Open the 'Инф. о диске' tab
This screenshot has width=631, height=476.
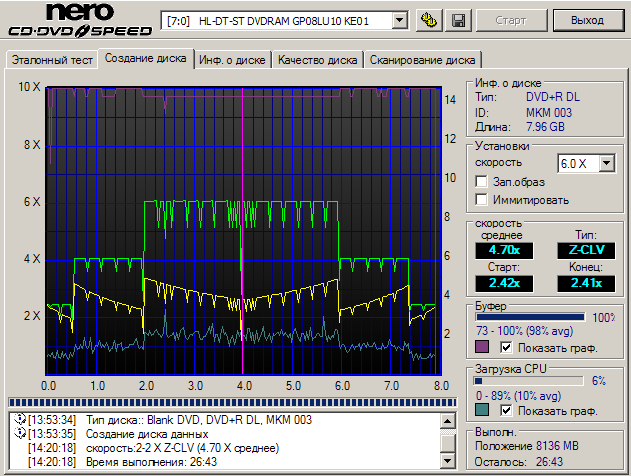coord(232,60)
